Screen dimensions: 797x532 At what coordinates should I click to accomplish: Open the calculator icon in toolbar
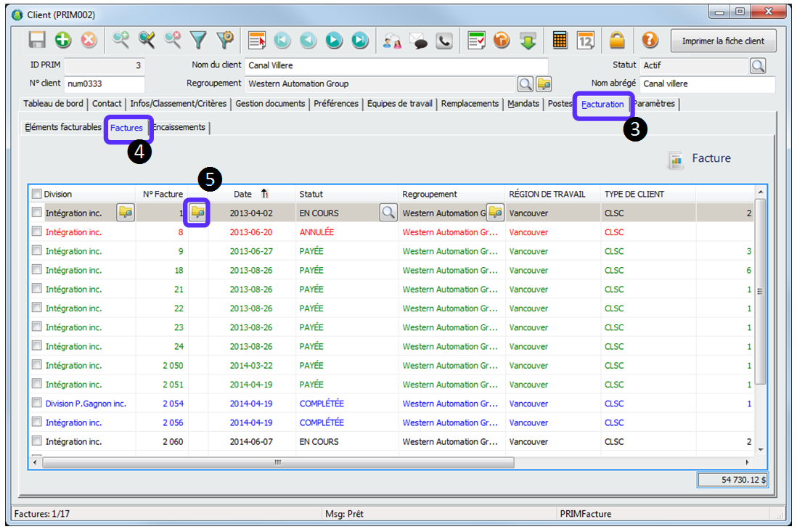pos(559,41)
